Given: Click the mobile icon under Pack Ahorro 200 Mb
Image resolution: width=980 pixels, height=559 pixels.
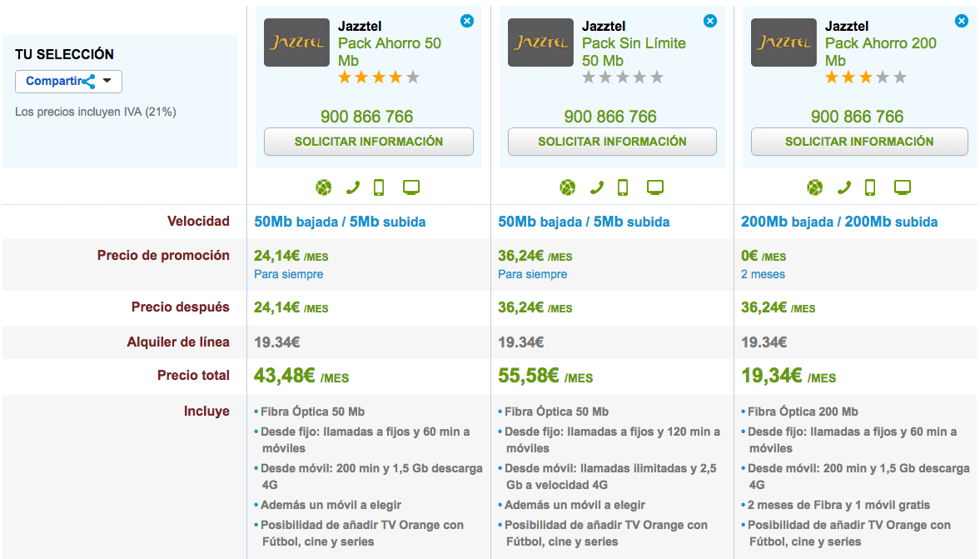Looking at the screenshot, I should (x=870, y=187).
